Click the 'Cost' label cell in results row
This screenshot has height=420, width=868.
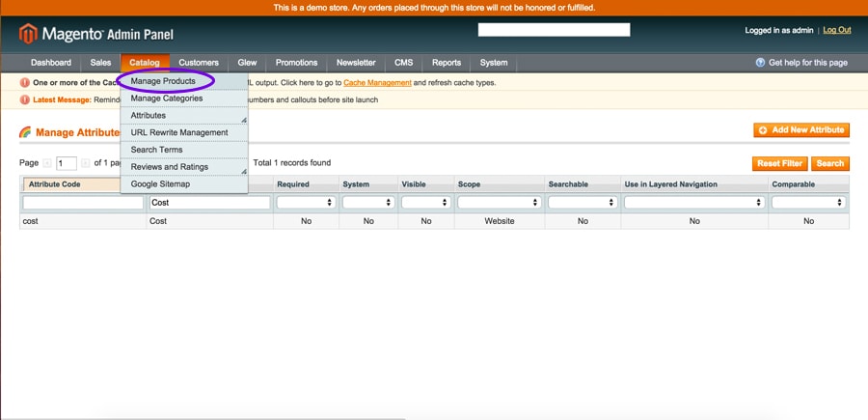pos(210,221)
